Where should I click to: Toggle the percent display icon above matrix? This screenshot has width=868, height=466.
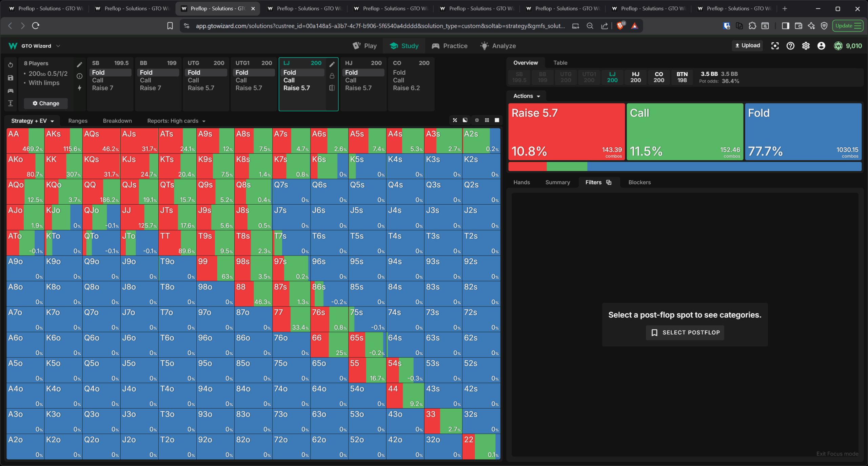455,120
